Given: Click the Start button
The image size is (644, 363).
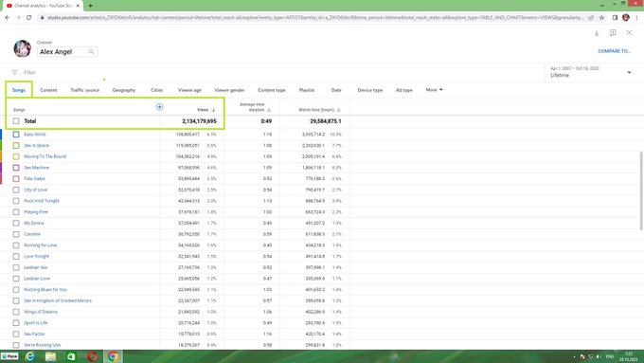Looking at the screenshot, I should pyautogui.click(x=9, y=356).
